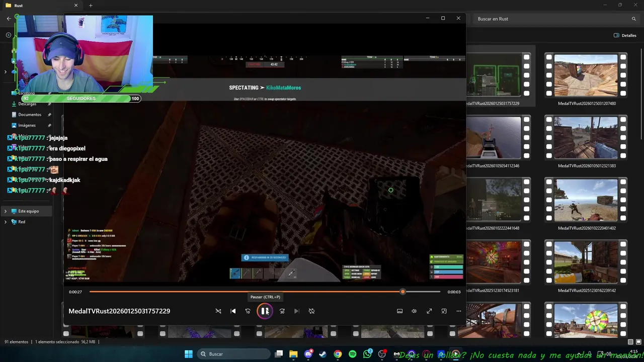Close the Rust tab in Explorer
Screen dimensions: 644x362
(76, 6)
